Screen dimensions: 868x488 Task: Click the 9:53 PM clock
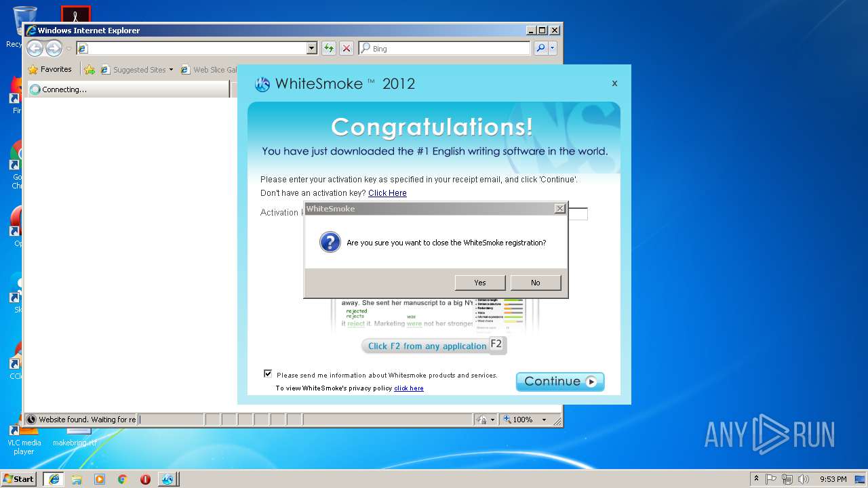click(x=833, y=479)
